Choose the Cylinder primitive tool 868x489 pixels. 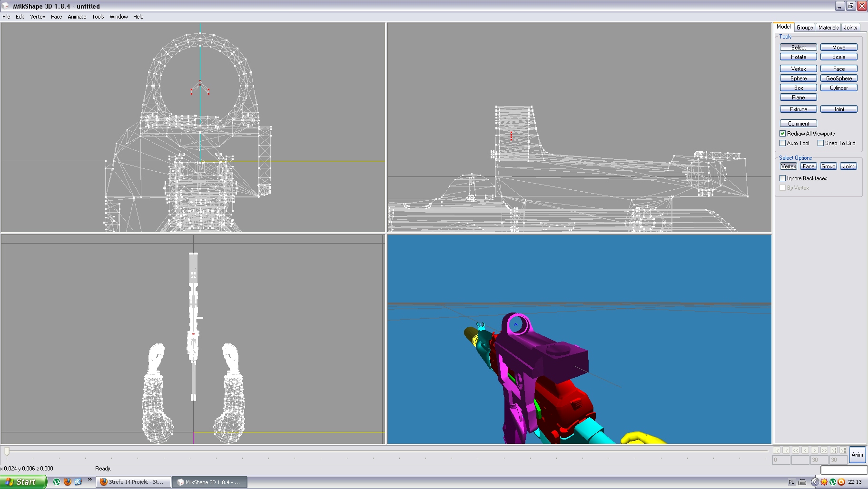point(839,88)
